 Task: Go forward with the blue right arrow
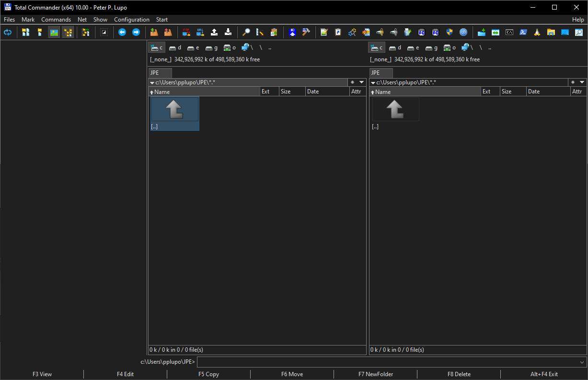point(136,32)
